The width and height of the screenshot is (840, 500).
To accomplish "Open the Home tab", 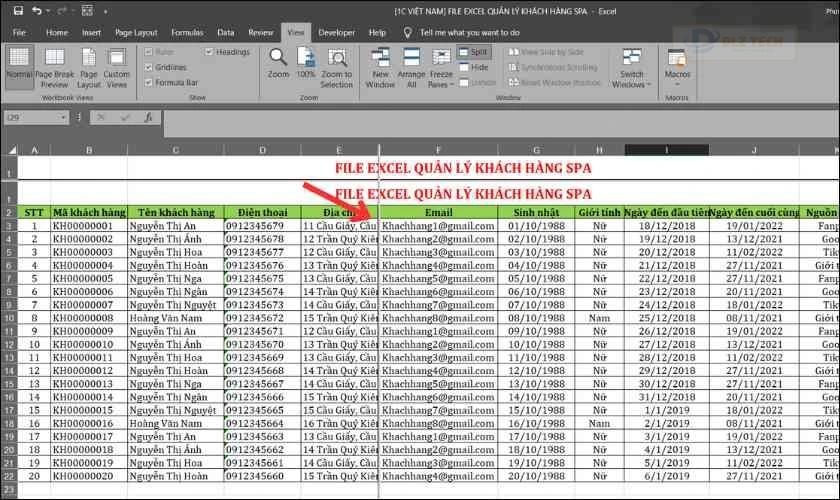I will coord(57,33).
